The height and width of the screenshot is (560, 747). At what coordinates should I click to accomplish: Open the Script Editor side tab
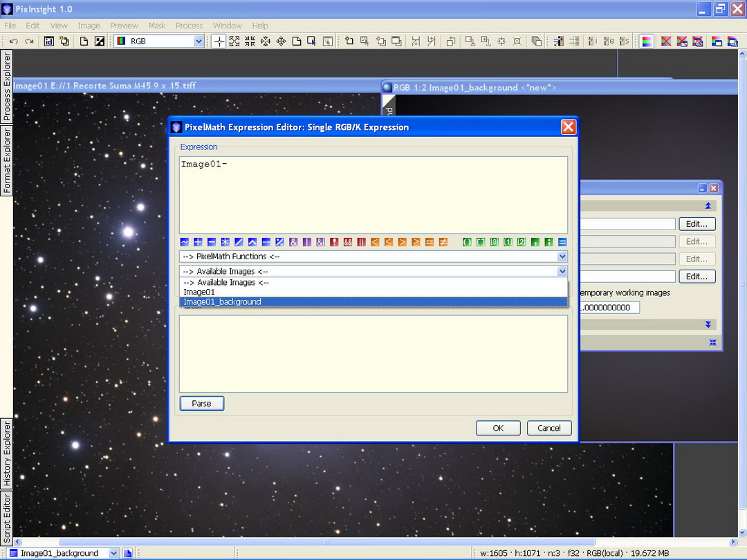7,519
